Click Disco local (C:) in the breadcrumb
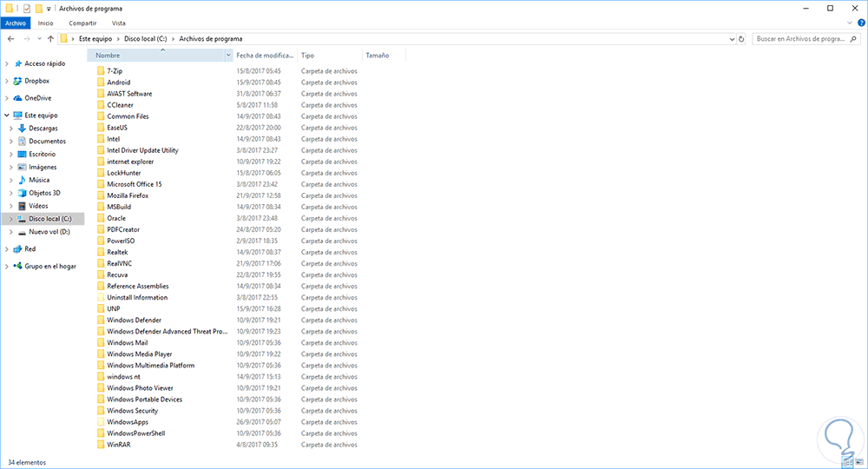868x469 pixels. click(x=145, y=39)
